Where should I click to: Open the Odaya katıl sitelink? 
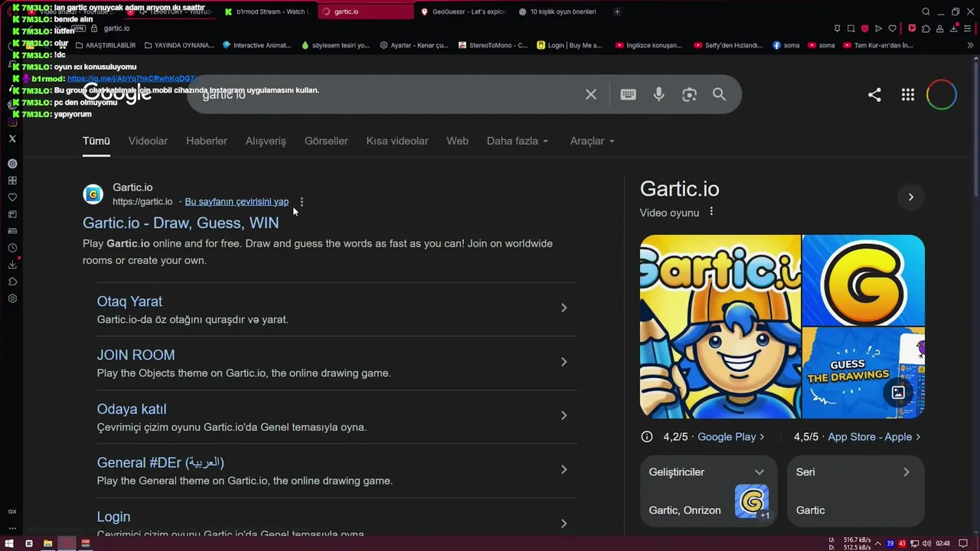[x=132, y=409]
